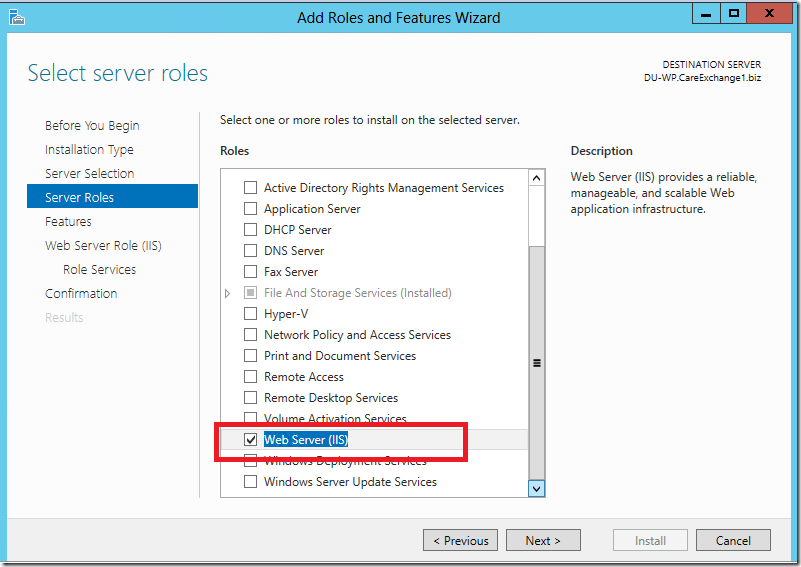801x567 pixels.
Task: Click the scroll down arrow of the roles list
Action: [536, 488]
